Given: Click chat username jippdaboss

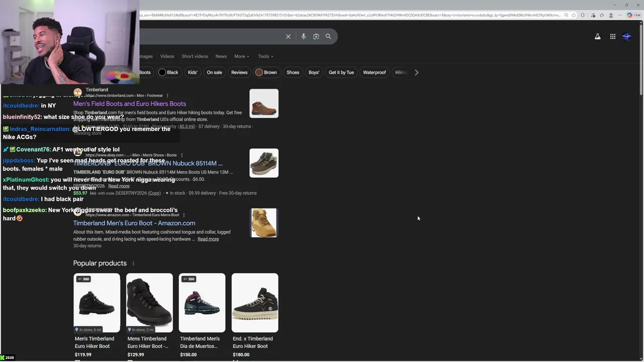Looking at the screenshot, I should pyautogui.click(x=19, y=161).
